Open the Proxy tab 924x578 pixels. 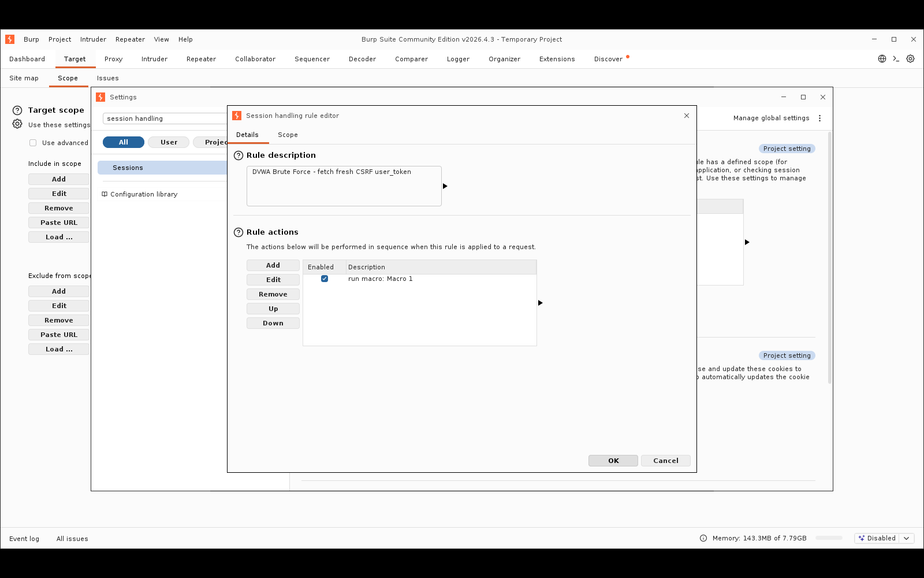click(x=113, y=59)
